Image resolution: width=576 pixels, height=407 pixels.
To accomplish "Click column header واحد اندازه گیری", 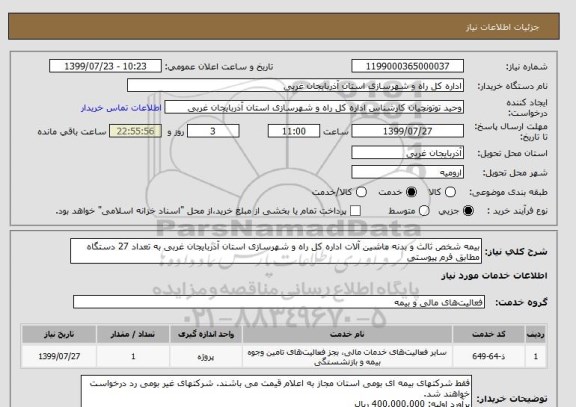I will [x=206, y=334].
